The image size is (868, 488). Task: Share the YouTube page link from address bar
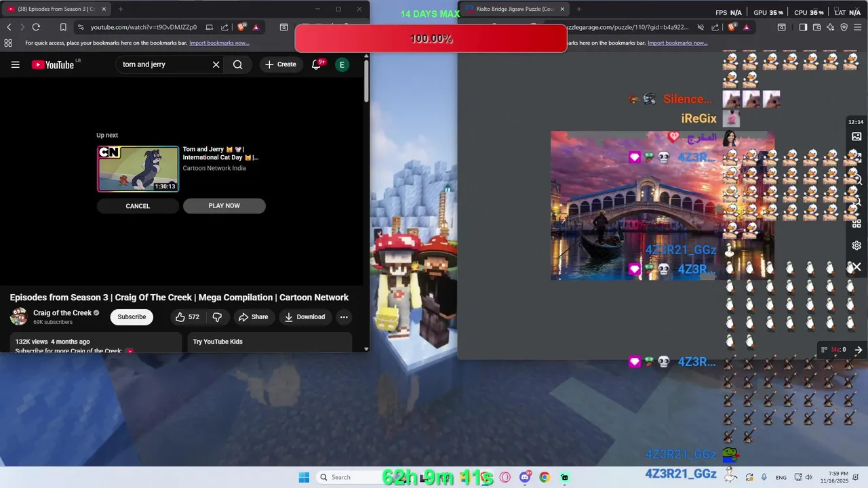(x=225, y=27)
